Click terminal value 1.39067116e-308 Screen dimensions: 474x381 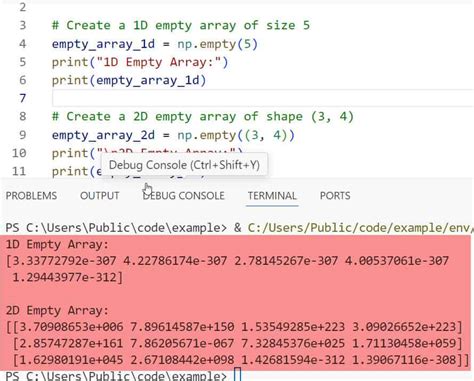tap(404, 360)
